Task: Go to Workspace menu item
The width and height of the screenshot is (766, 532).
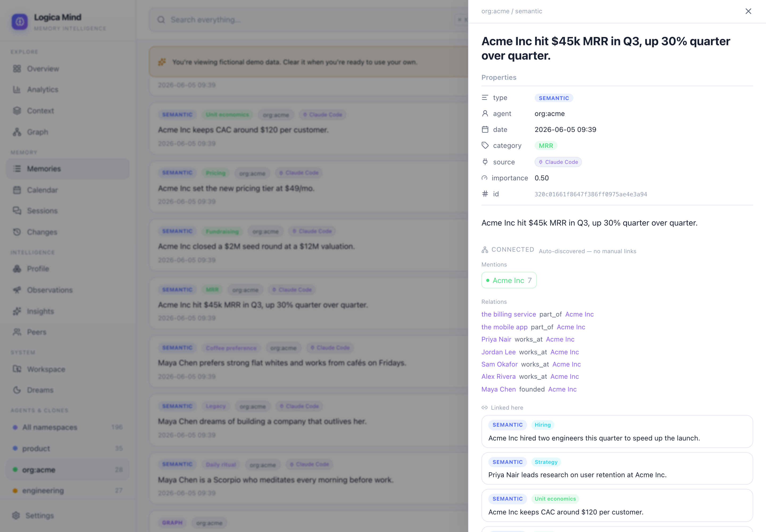Action: [68, 369]
